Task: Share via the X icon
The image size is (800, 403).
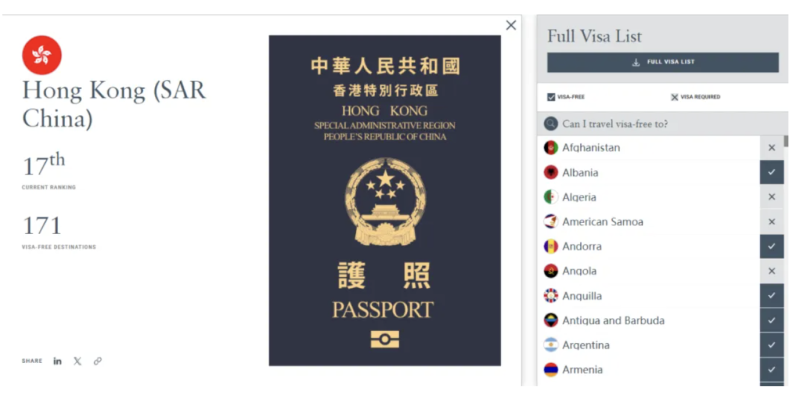Action: (78, 361)
